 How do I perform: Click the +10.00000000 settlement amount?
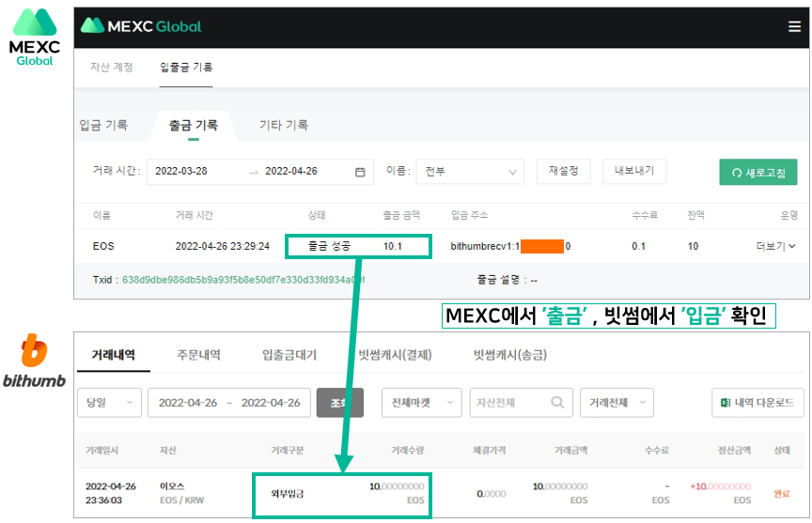tap(720, 486)
